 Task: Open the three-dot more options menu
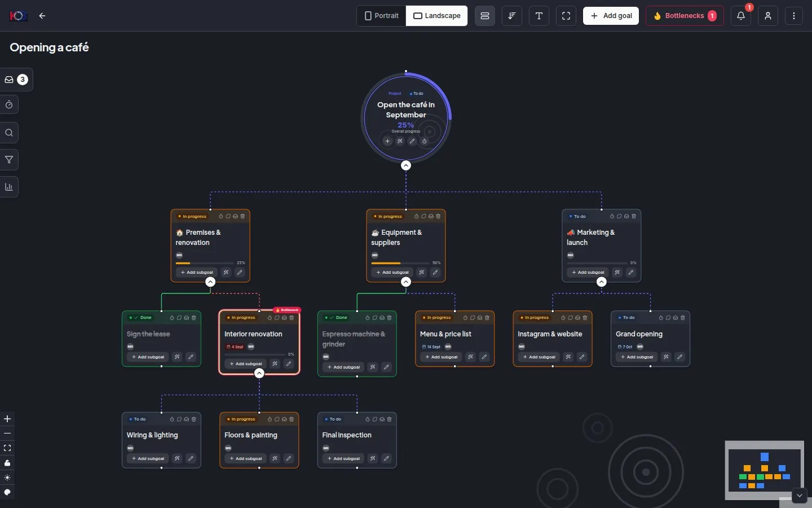coord(794,16)
